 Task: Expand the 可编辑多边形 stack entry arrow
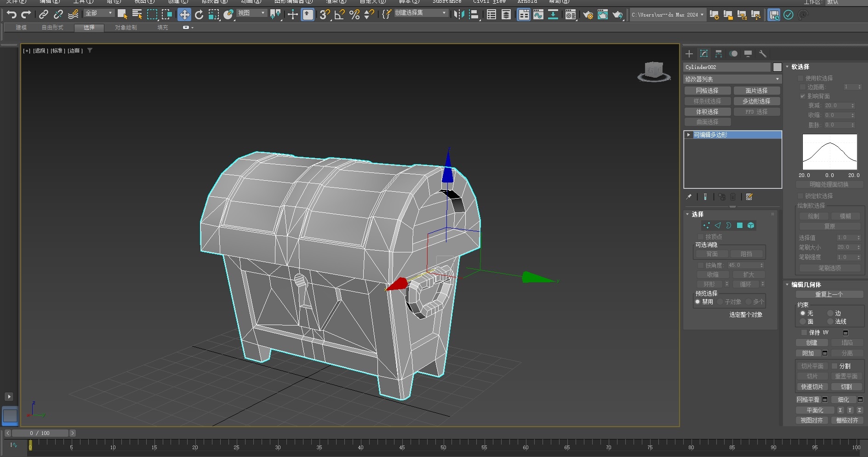point(688,135)
